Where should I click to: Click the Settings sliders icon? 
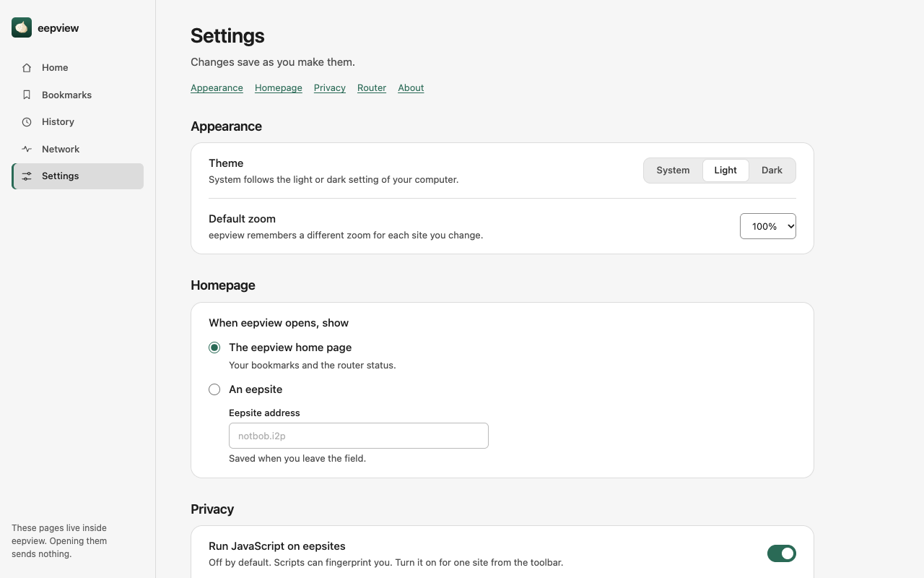click(27, 176)
